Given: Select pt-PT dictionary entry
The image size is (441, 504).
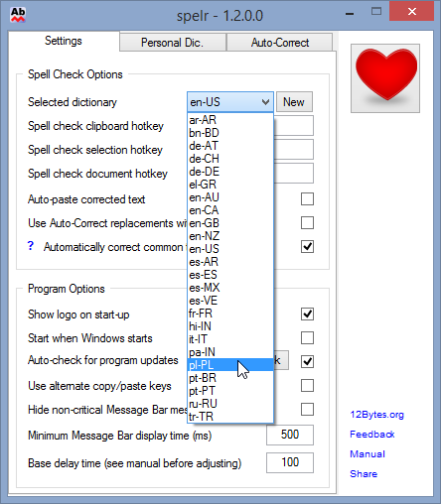Looking at the screenshot, I should click(230, 391).
